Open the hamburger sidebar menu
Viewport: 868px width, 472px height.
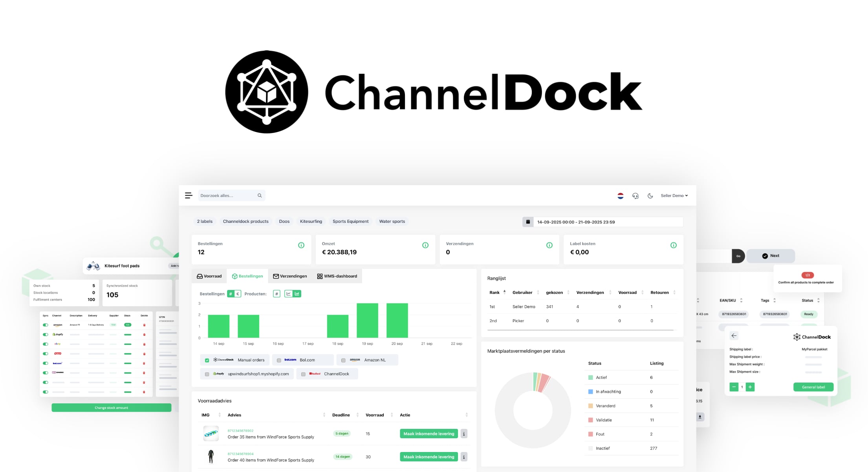[189, 195]
